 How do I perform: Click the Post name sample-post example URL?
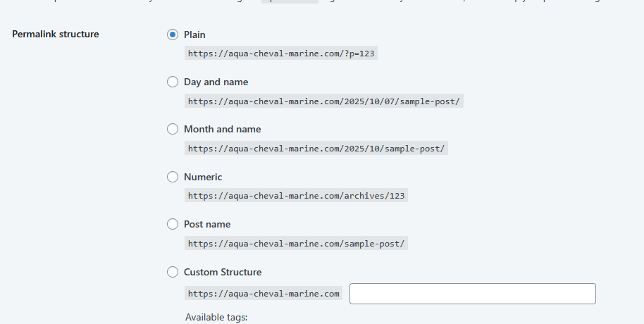pos(296,244)
